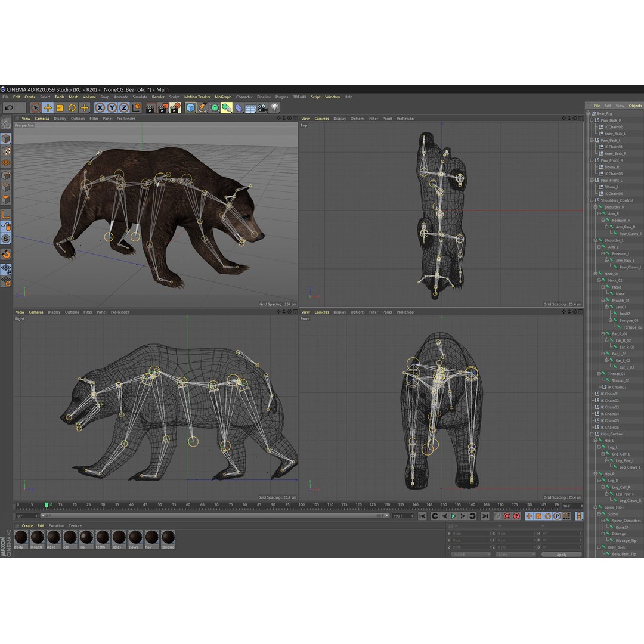Viewport: 644px width, 644px height.
Task: Select the Head joint in object tree
Action: (x=617, y=287)
